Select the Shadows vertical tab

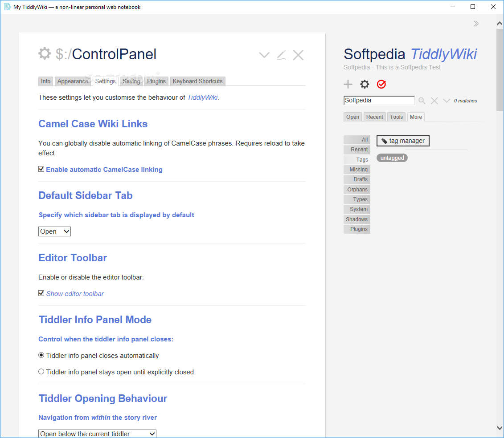[x=357, y=219]
